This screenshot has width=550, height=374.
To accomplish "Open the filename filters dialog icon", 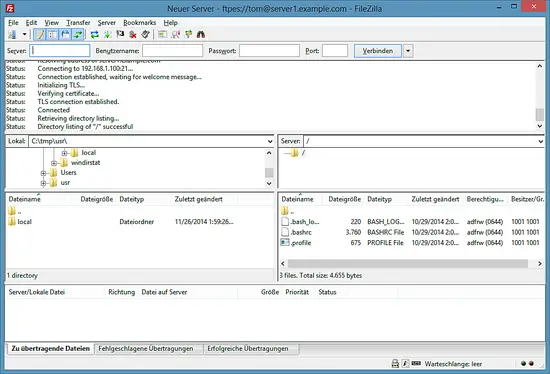I will pyautogui.click(x=162, y=34).
